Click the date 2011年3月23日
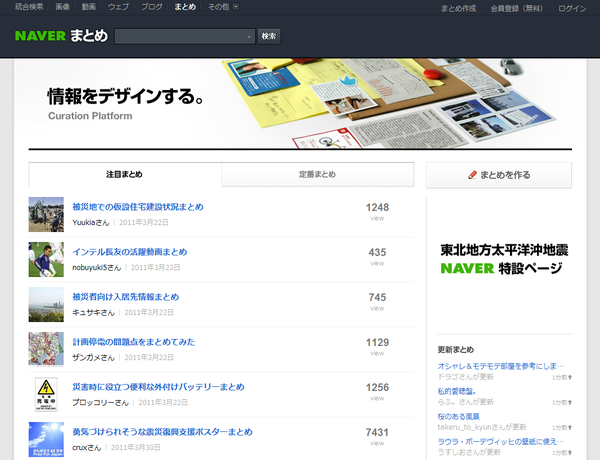The height and width of the screenshot is (460, 600). pos(155,268)
